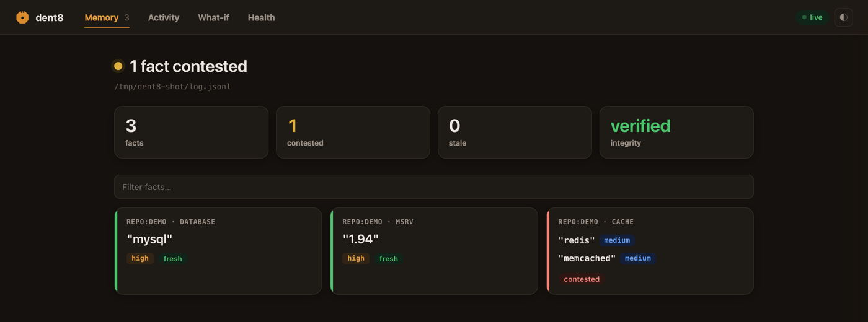Click the live status indicator
Viewport: 868px width, 322px height.
tap(812, 17)
